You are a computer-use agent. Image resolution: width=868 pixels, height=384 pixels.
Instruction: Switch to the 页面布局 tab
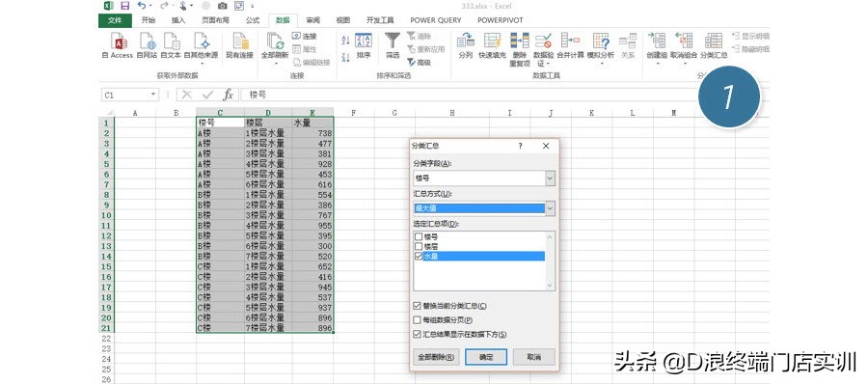tap(215, 20)
